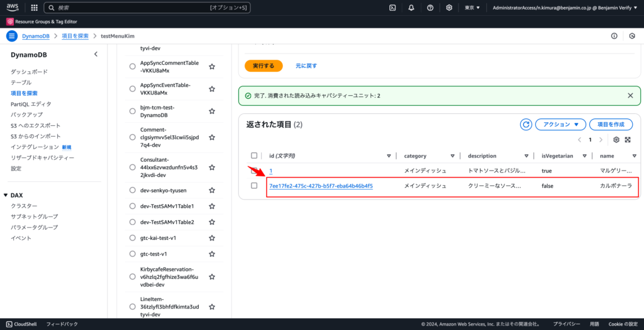Sort by the description column arrow

[x=526, y=156]
